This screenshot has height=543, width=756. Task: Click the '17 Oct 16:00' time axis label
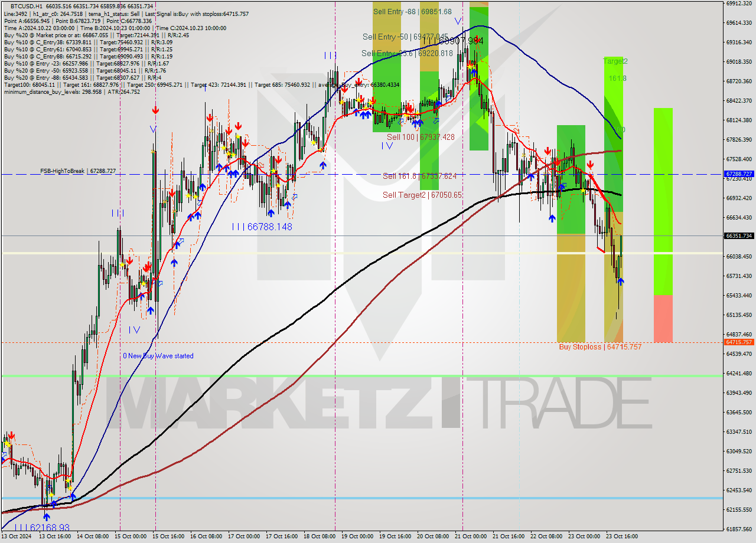click(x=281, y=537)
